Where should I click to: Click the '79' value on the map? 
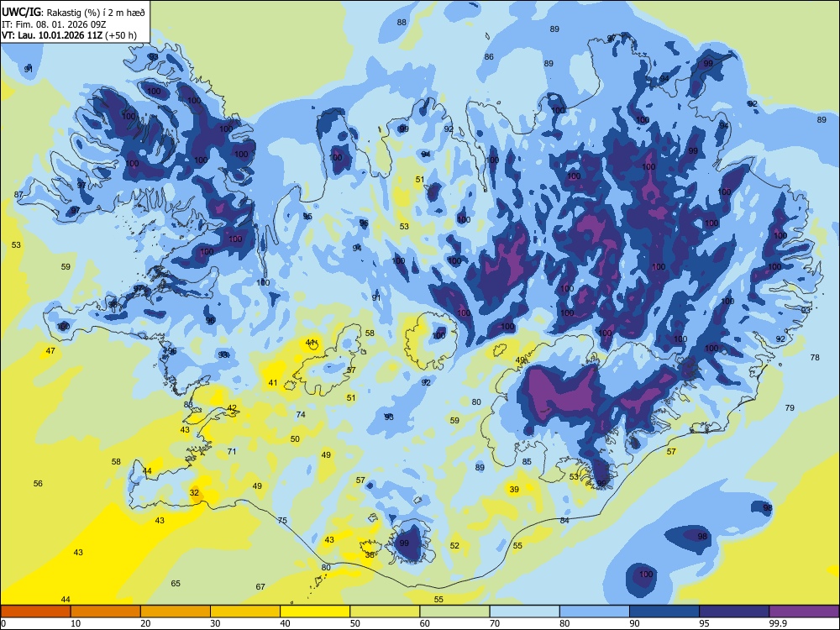(x=790, y=407)
